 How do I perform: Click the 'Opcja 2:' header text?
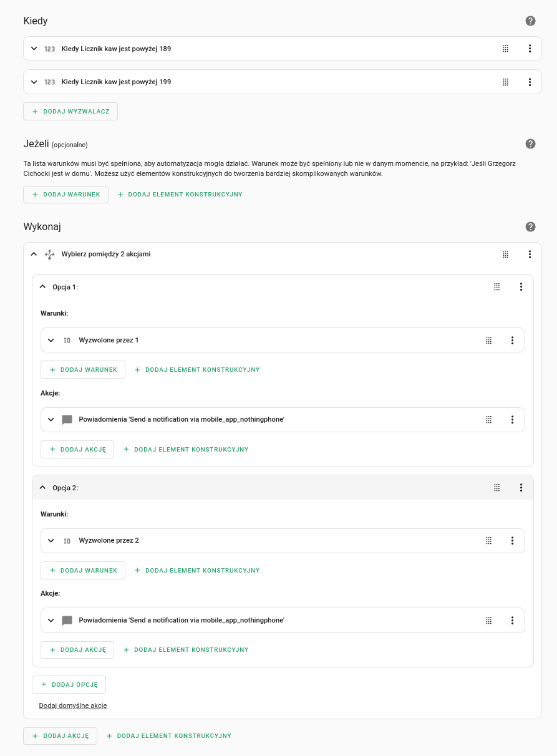coord(65,488)
